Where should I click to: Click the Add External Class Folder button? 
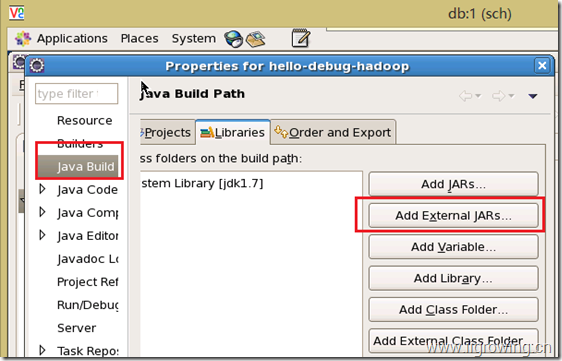(x=453, y=341)
